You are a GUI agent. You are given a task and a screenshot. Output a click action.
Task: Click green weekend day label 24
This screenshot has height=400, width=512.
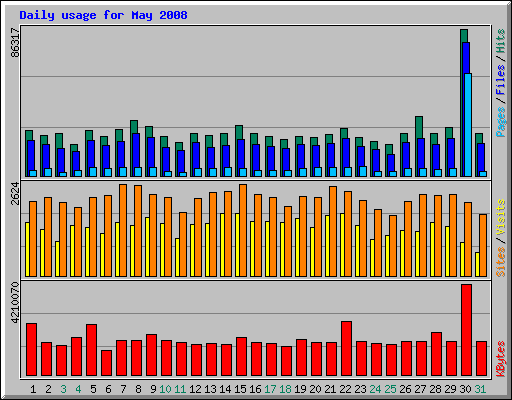tap(375, 389)
